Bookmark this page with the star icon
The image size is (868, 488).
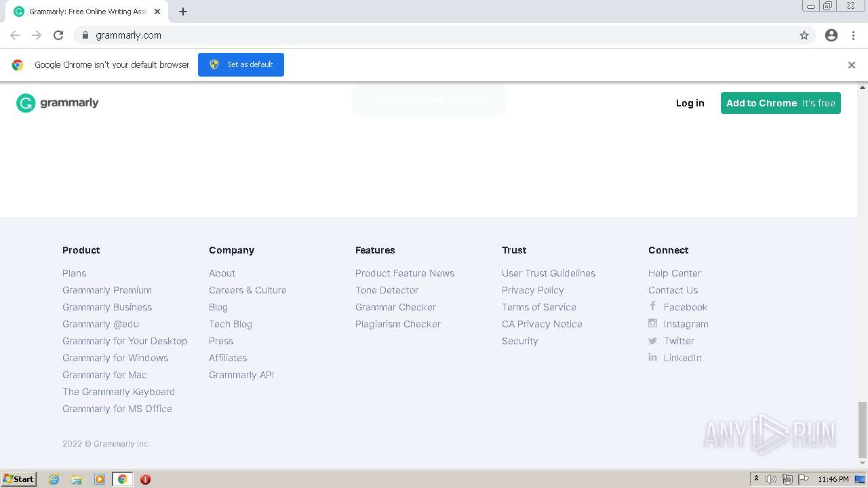[x=804, y=35]
